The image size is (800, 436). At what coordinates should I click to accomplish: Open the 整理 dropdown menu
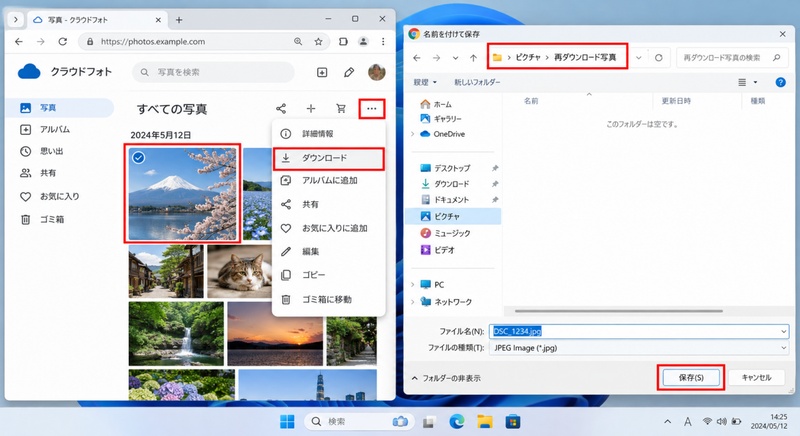[425, 82]
